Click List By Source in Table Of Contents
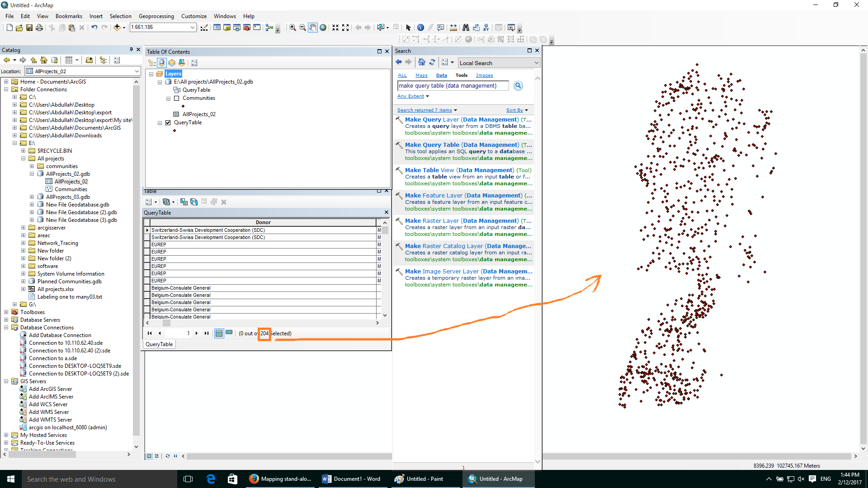Image resolution: width=868 pixels, height=488 pixels. [162, 63]
